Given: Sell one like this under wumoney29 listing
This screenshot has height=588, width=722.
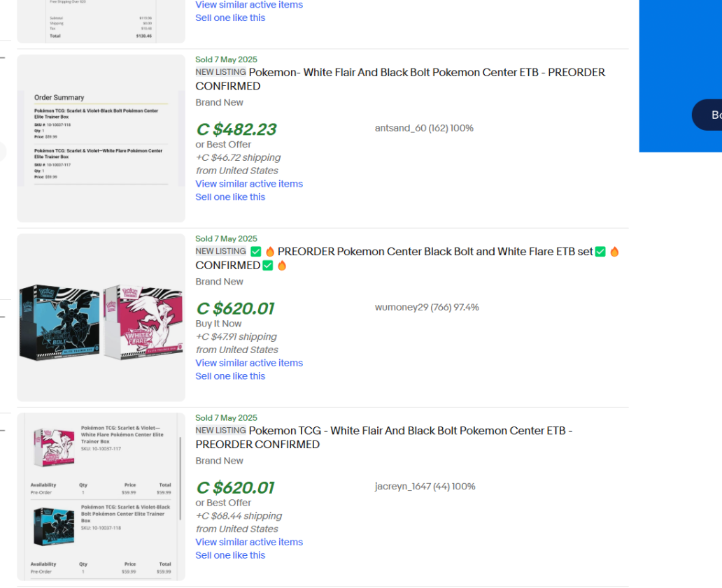Looking at the screenshot, I should click(x=230, y=376).
